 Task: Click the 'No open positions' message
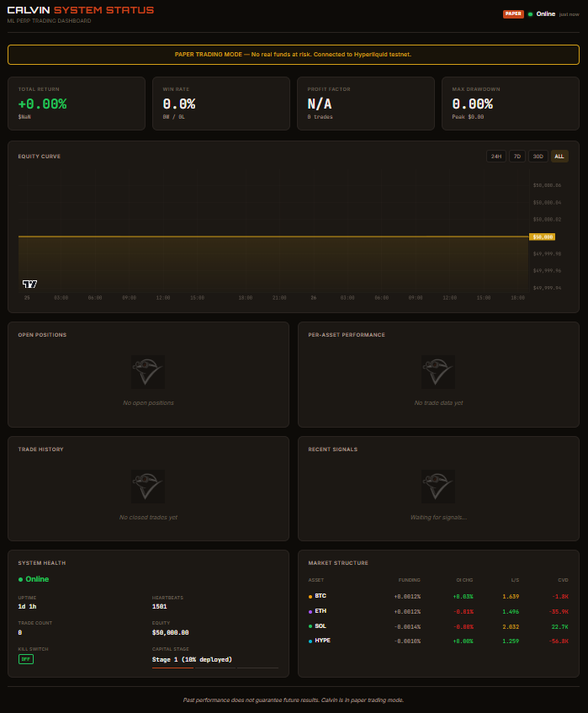[148, 403]
